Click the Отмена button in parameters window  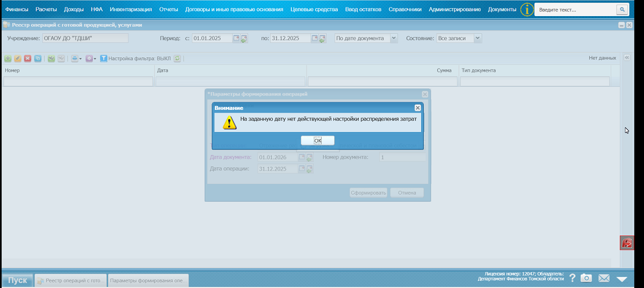[x=407, y=193]
